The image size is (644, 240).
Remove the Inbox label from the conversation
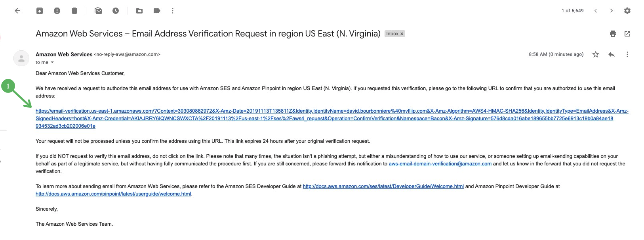pyautogui.click(x=402, y=34)
